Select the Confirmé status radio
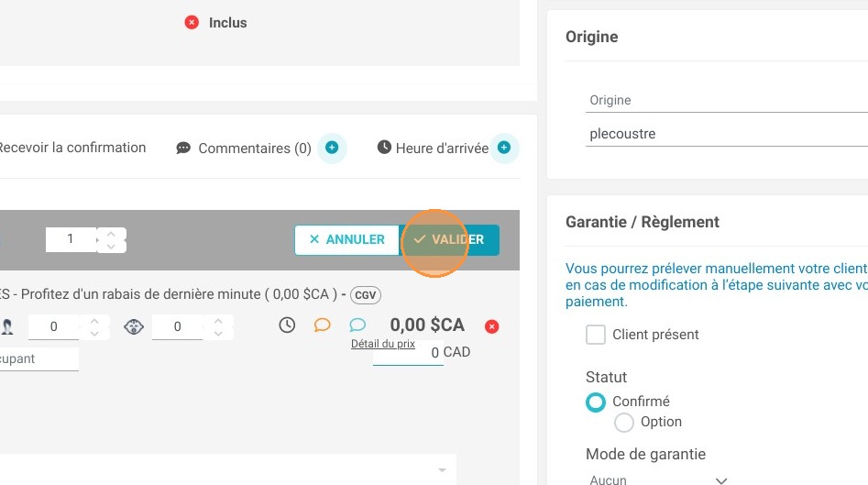The width and height of the screenshot is (868, 485). [x=596, y=402]
